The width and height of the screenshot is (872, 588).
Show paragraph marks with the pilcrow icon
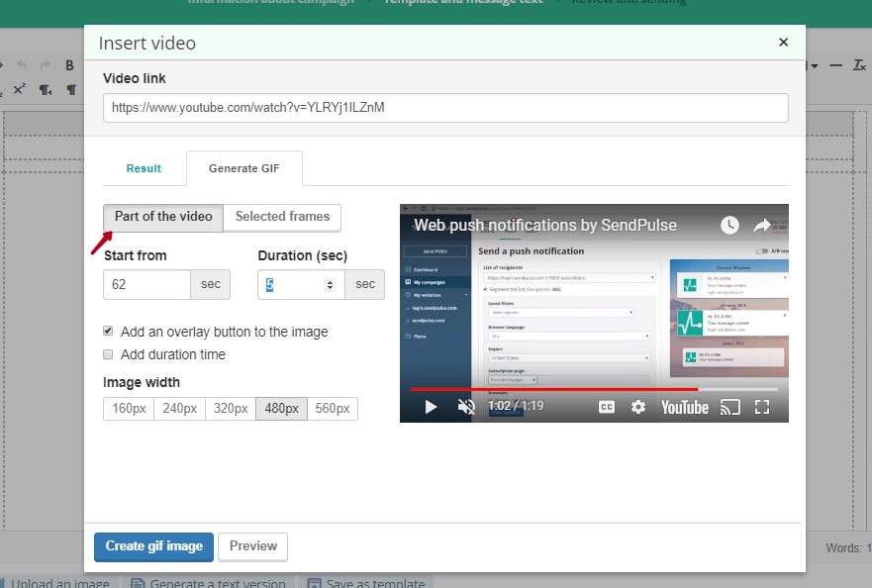[70, 88]
